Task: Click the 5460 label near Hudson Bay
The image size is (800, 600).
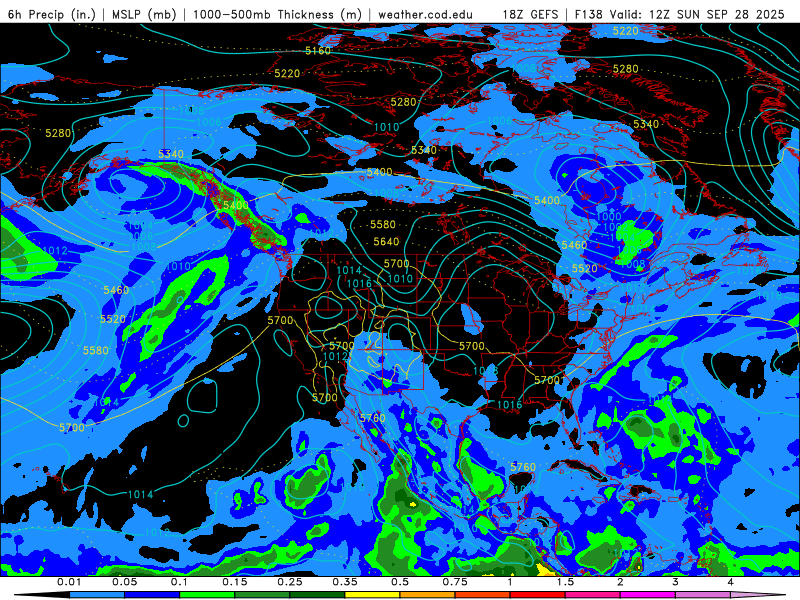Action: coord(574,245)
